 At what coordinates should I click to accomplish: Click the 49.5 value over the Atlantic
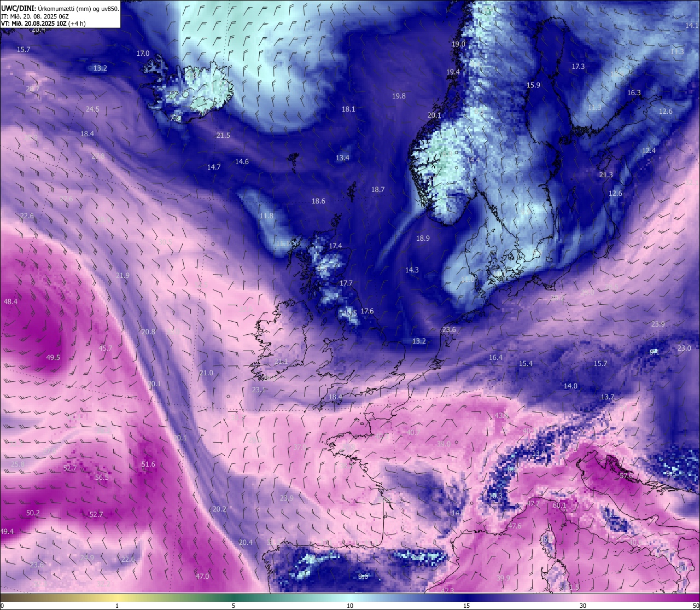coord(53,358)
